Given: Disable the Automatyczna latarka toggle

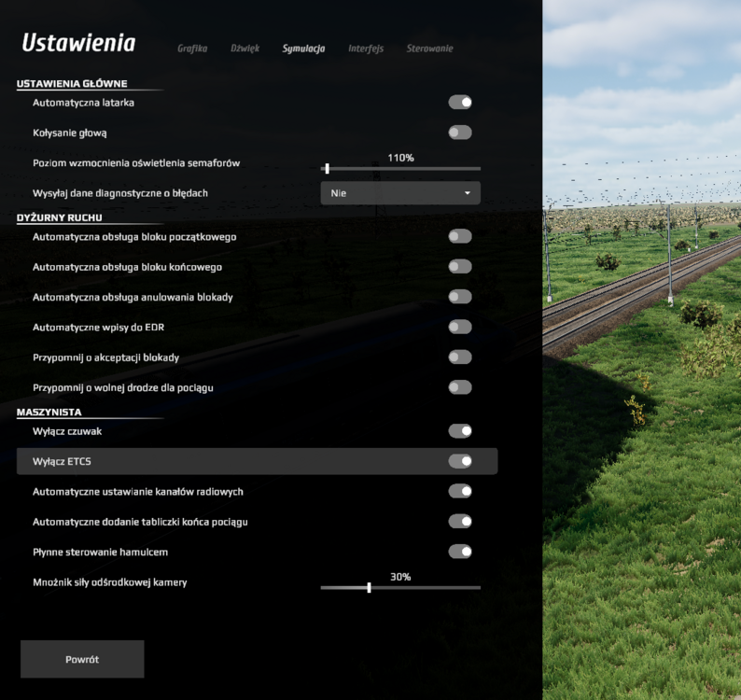Looking at the screenshot, I should (x=460, y=102).
